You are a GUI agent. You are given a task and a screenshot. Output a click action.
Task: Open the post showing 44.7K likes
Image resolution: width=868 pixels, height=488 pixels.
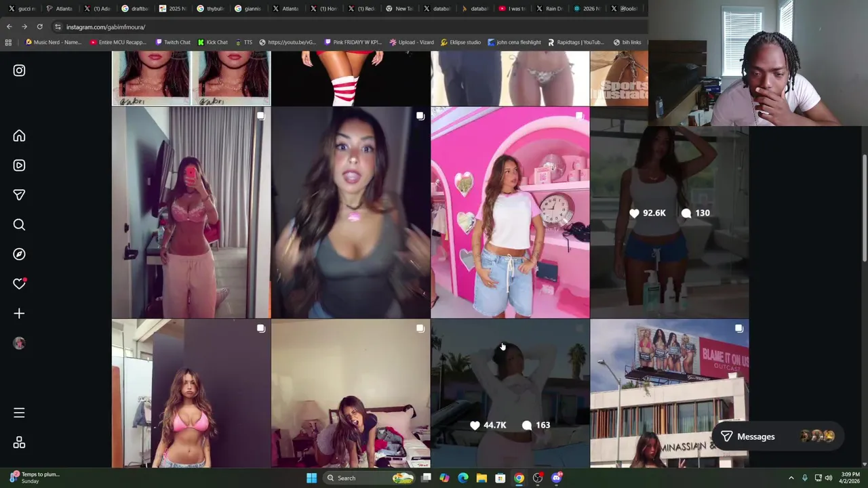click(510, 394)
